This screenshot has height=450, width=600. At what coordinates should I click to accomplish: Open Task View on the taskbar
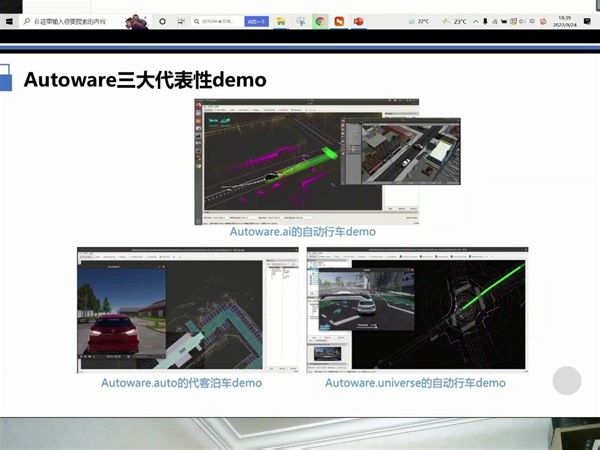click(181, 21)
